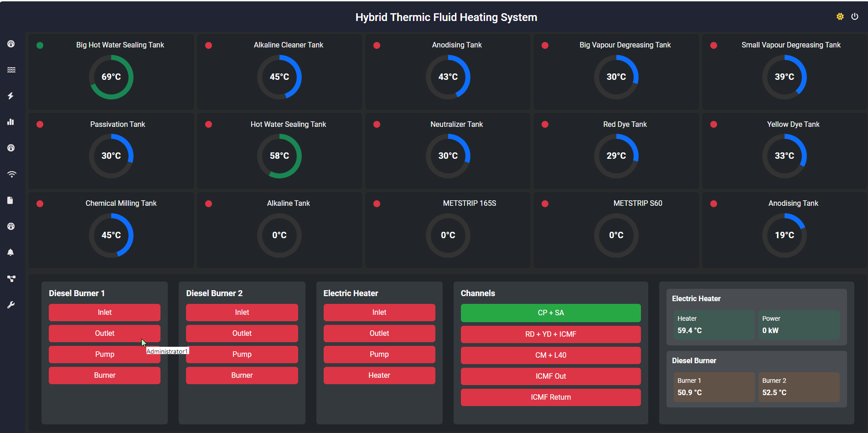
Task: Open the document reports icon in sidebar
Action: click(11, 200)
